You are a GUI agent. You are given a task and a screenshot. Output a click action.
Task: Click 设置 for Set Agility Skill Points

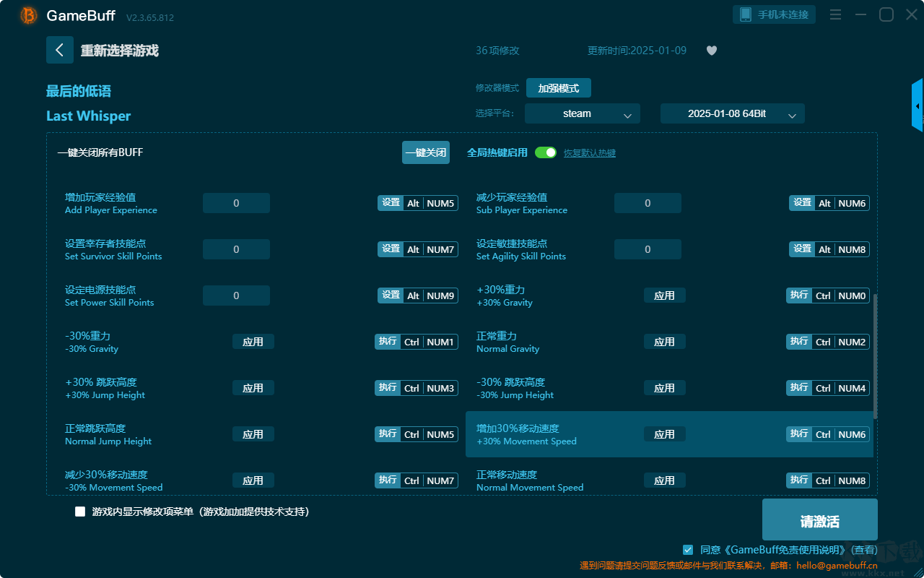pyautogui.click(x=802, y=249)
